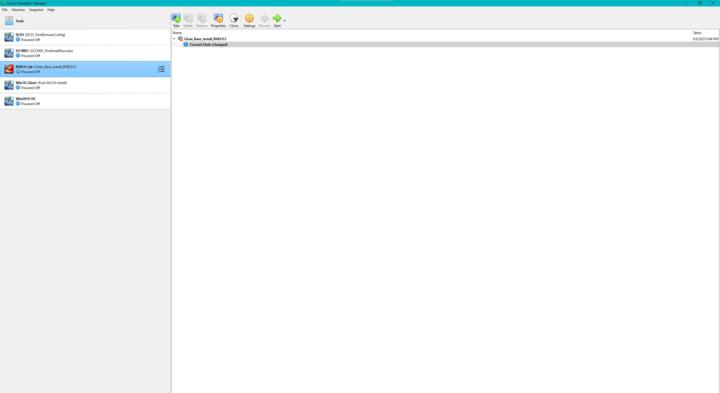
Task: Select the SCCM01 virtual machine
Action: (x=85, y=53)
